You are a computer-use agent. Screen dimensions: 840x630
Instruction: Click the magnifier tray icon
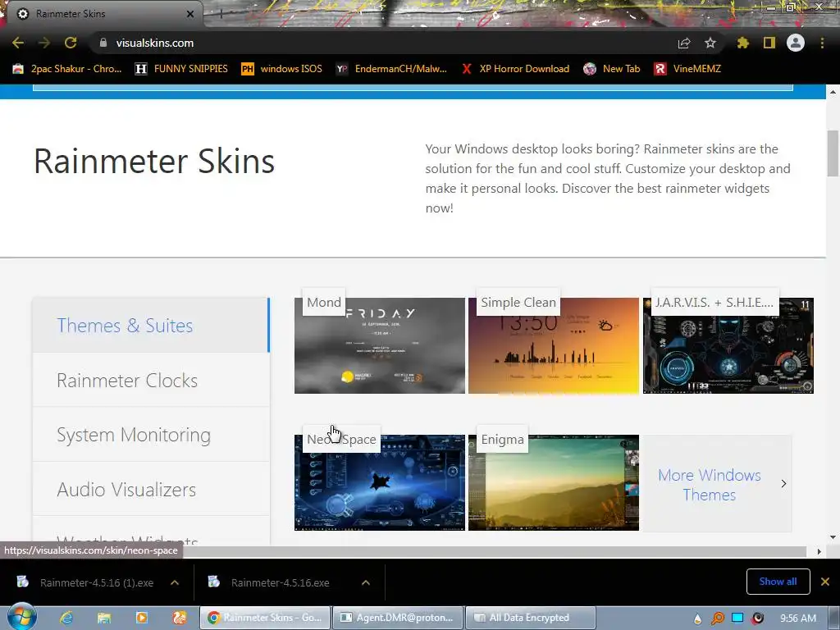tap(717, 619)
